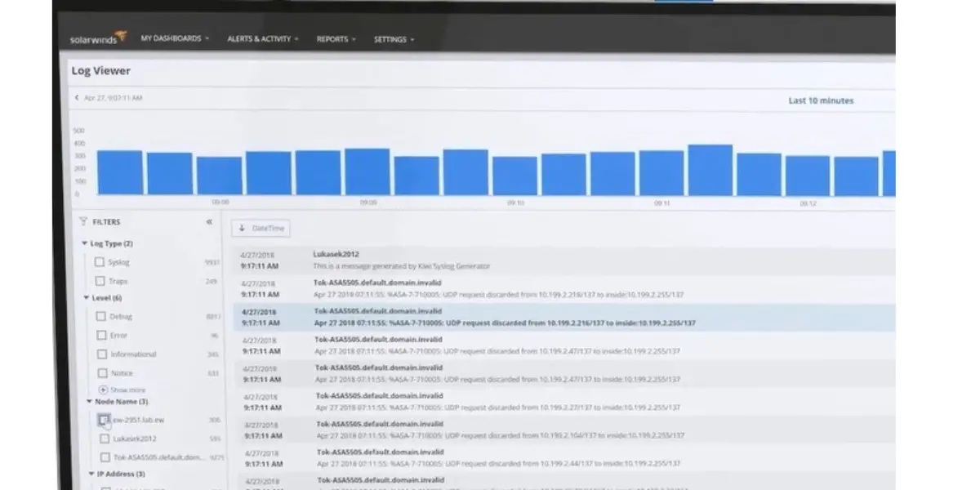Enable the Debug level checkbox
980x490 pixels.
point(101,316)
